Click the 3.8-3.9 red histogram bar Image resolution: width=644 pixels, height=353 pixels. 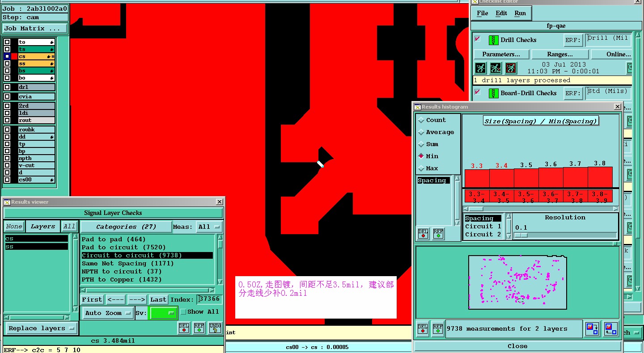point(600,177)
